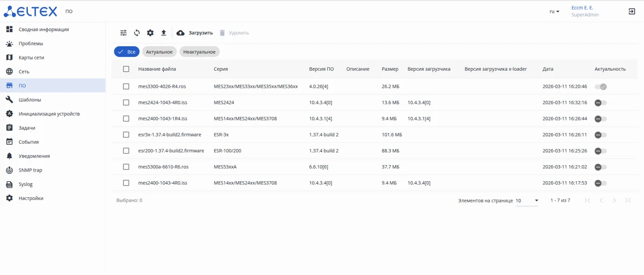Viewport: 644px width, 275px height.
Task: Sort by Серия column header
Action: point(221,69)
